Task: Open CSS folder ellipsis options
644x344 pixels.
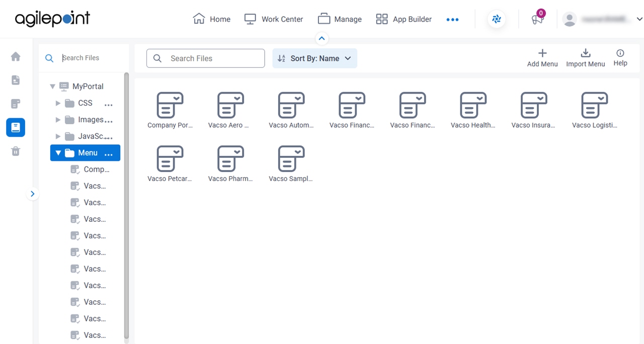Action: click(x=108, y=105)
